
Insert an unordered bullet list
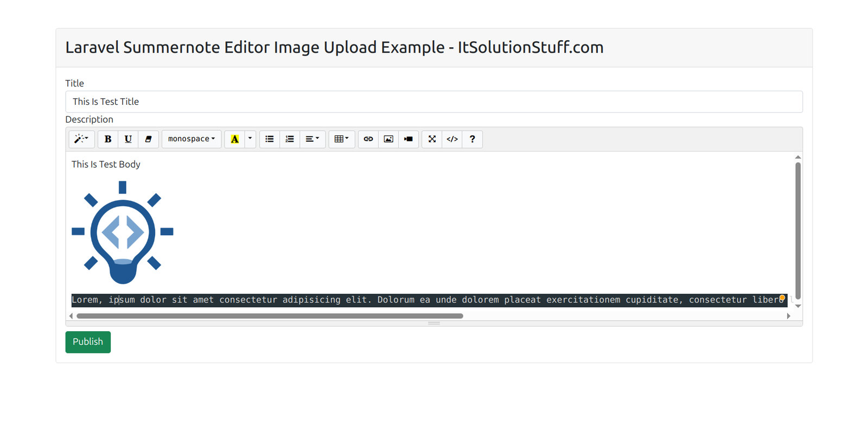pyautogui.click(x=270, y=139)
